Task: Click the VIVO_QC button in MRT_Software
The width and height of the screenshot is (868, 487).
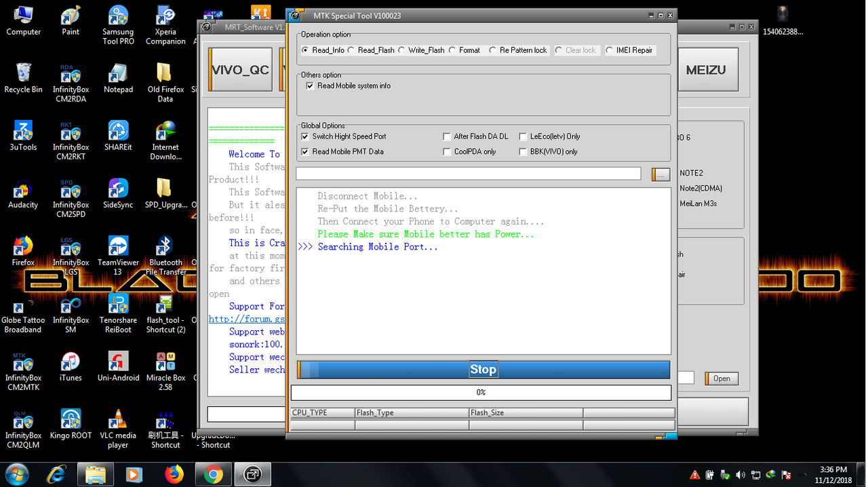Action: pos(240,70)
